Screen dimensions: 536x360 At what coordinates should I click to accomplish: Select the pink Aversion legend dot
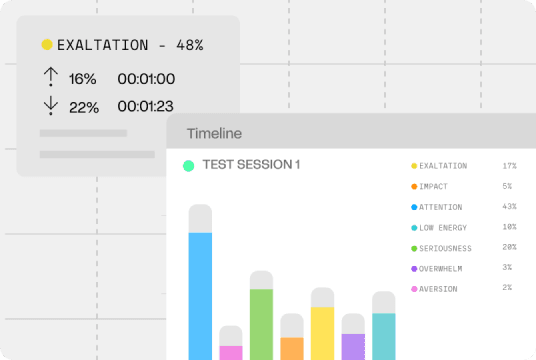point(414,289)
